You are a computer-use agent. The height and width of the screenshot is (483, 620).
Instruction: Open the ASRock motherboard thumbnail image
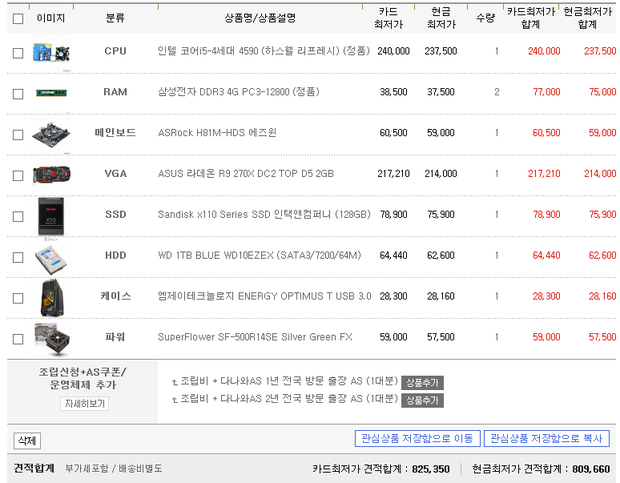click(x=50, y=132)
